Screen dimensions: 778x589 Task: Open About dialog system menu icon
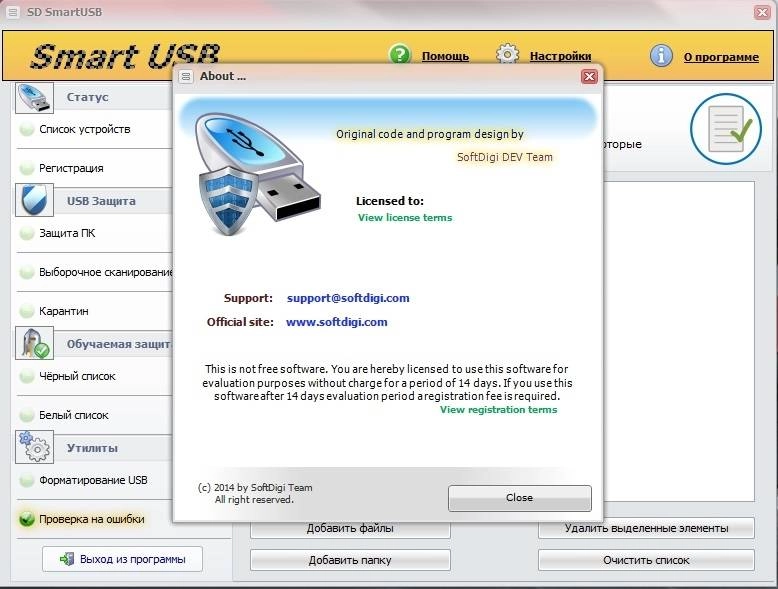pyautogui.click(x=186, y=76)
